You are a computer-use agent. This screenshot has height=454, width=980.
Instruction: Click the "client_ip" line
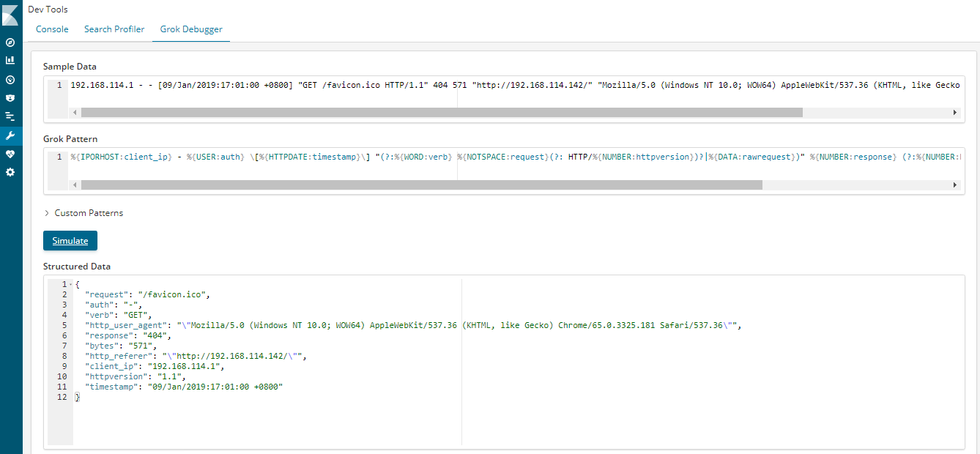coord(154,366)
